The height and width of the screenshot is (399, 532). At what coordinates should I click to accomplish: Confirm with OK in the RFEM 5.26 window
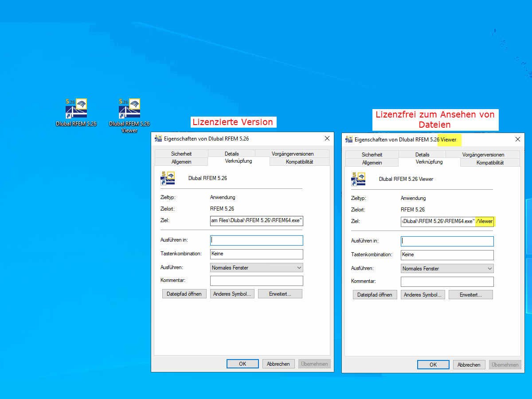[243, 364]
